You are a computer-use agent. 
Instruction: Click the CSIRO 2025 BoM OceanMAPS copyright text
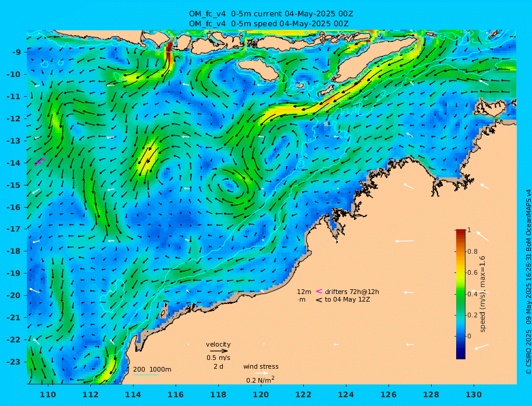point(528,282)
